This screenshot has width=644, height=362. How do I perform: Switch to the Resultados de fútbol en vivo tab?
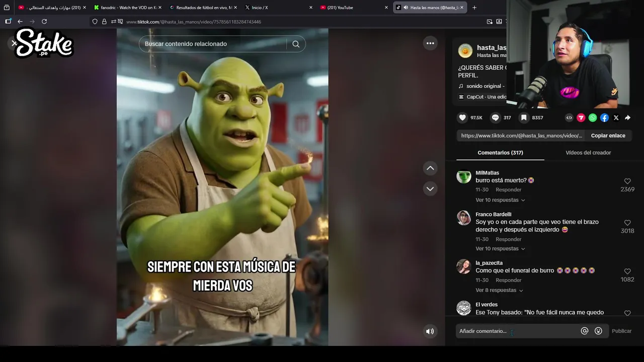pyautogui.click(x=203, y=8)
